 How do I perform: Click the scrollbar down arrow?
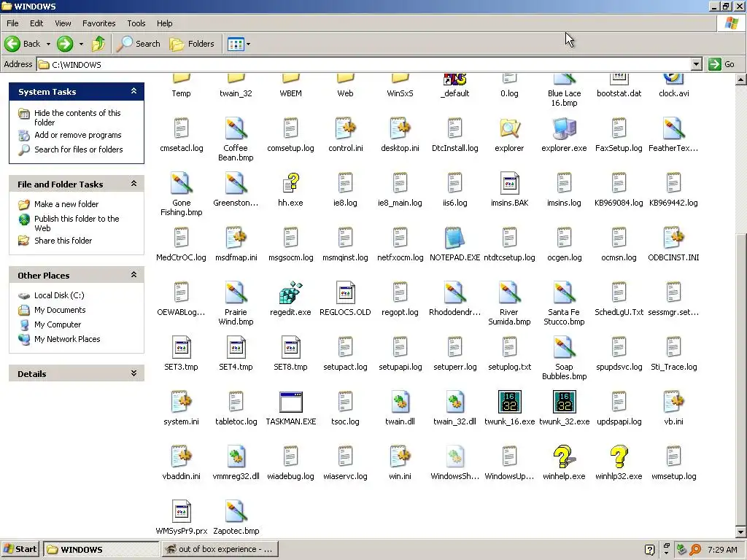(x=741, y=532)
